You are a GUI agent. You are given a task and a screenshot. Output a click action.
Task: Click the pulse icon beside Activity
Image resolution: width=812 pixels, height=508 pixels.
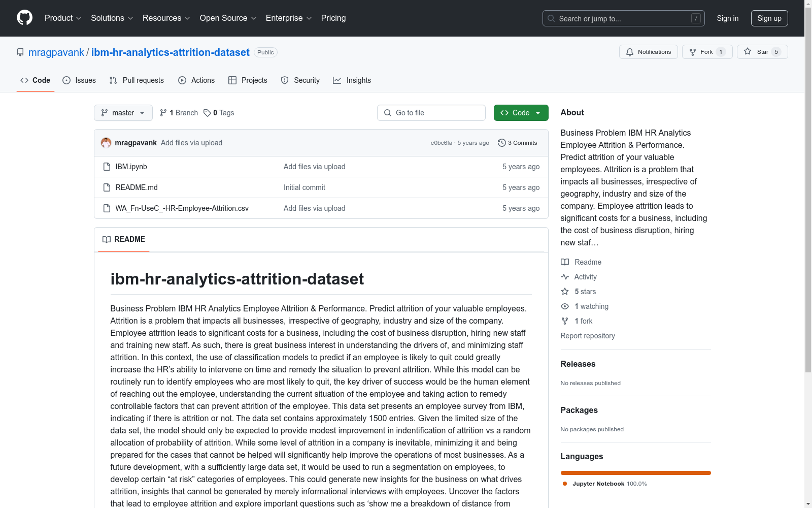[565, 277]
